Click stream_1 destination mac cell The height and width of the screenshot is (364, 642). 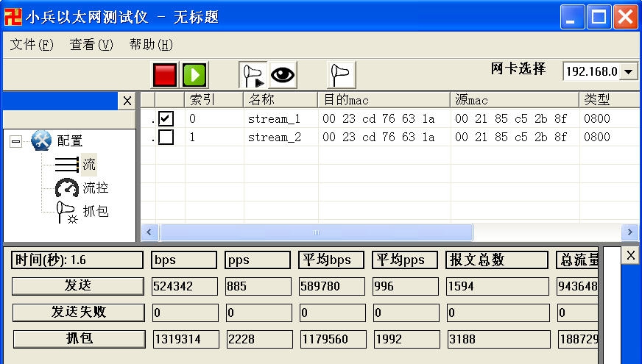pyautogui.click(x=384, y=118)
